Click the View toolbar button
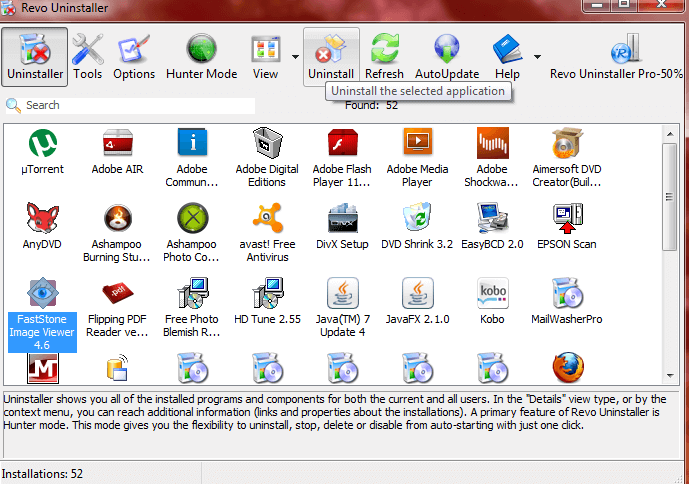 tap(265, 57)
